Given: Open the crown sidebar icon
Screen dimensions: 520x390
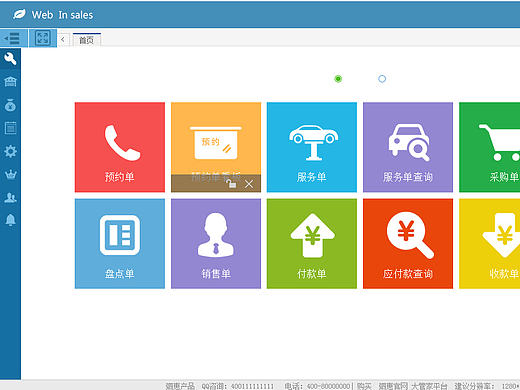Looking at the screenshot, I should pyautogui.click(x=10, y=174).
